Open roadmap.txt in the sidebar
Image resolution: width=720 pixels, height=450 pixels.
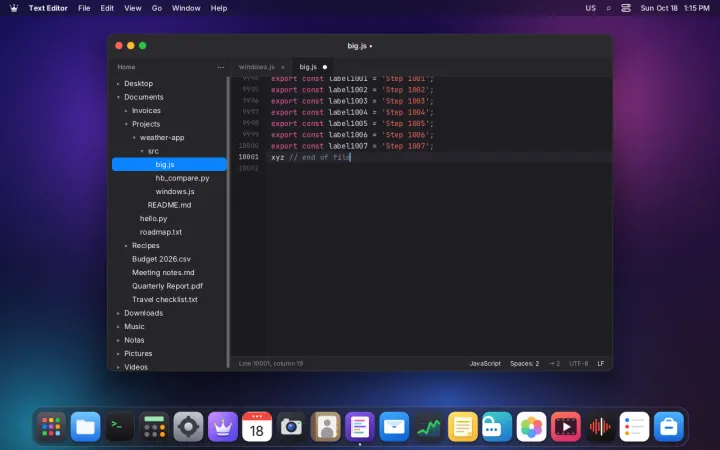tap(169, 232)
